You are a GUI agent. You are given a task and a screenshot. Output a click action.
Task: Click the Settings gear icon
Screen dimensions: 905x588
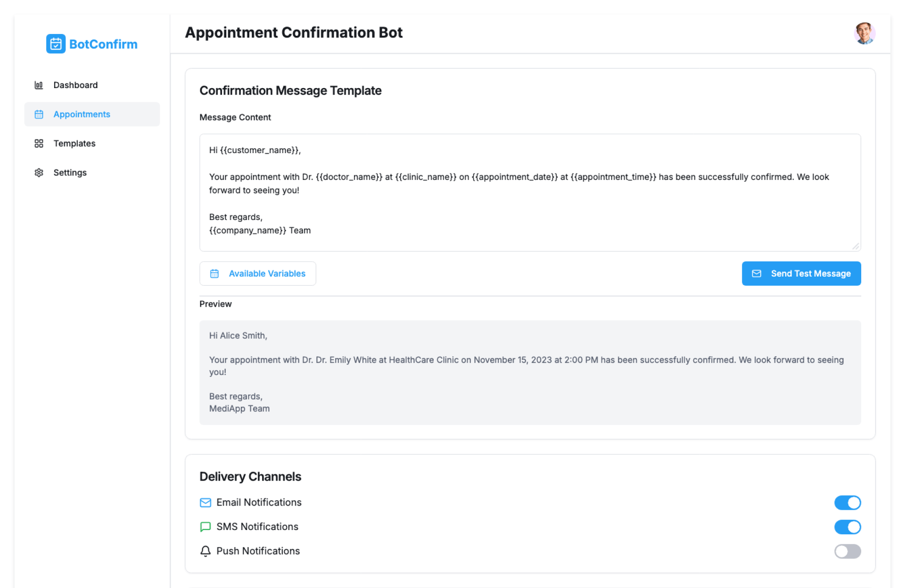coord(39,173)
